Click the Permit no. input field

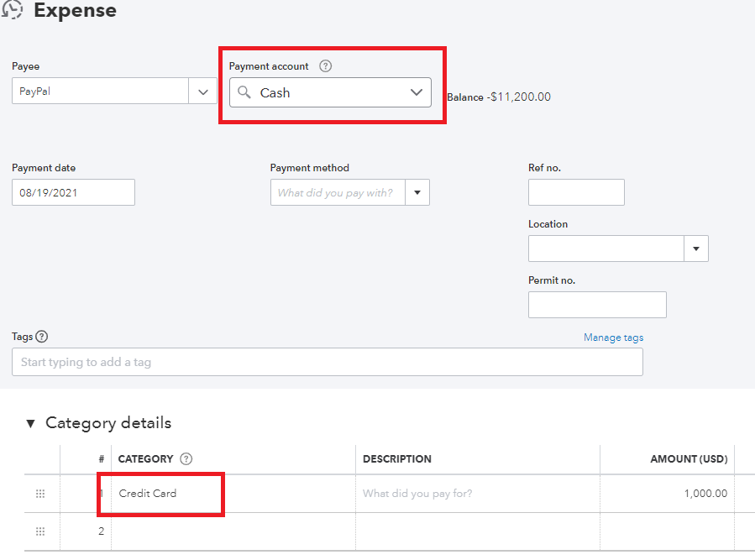click(597, 305)
